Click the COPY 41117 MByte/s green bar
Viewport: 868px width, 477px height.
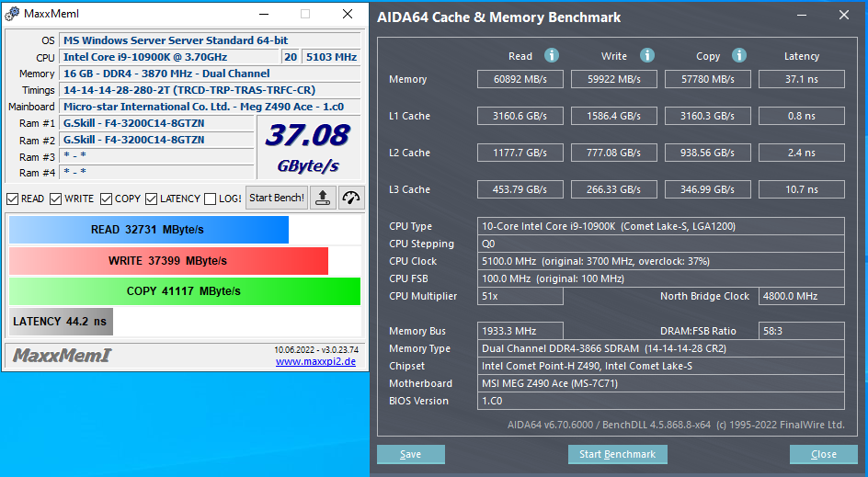184,291
